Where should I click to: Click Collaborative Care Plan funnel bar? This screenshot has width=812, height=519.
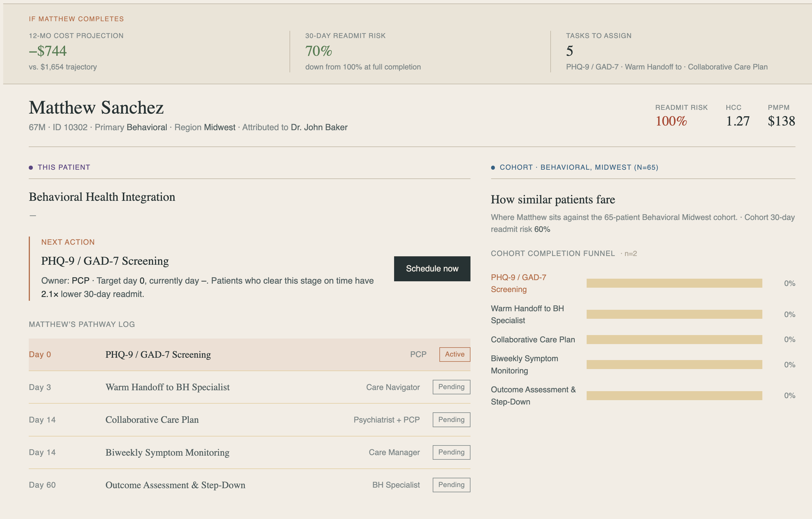674,339
